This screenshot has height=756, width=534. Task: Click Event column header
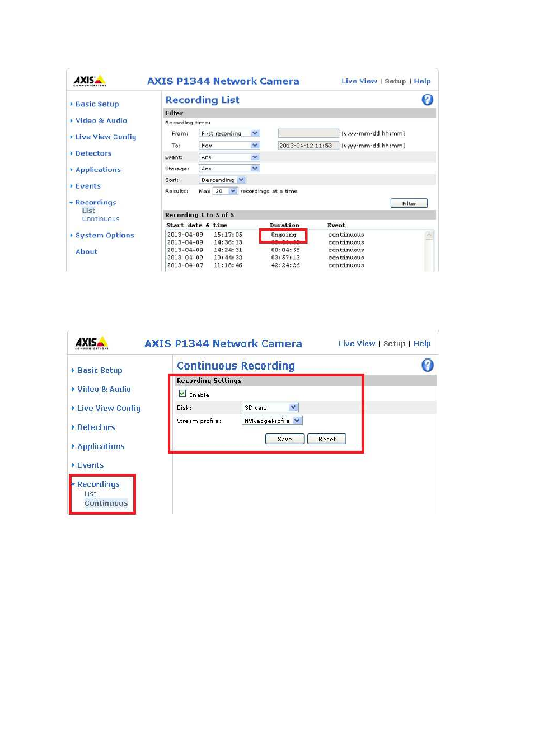point(336,225)
